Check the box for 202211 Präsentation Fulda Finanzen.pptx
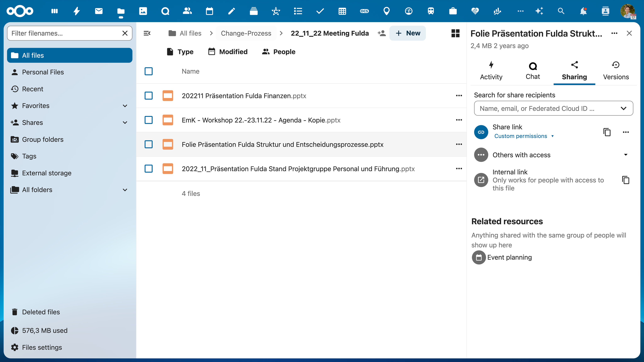Viewport: 644px width, 362px height. (x=148, y=96)
